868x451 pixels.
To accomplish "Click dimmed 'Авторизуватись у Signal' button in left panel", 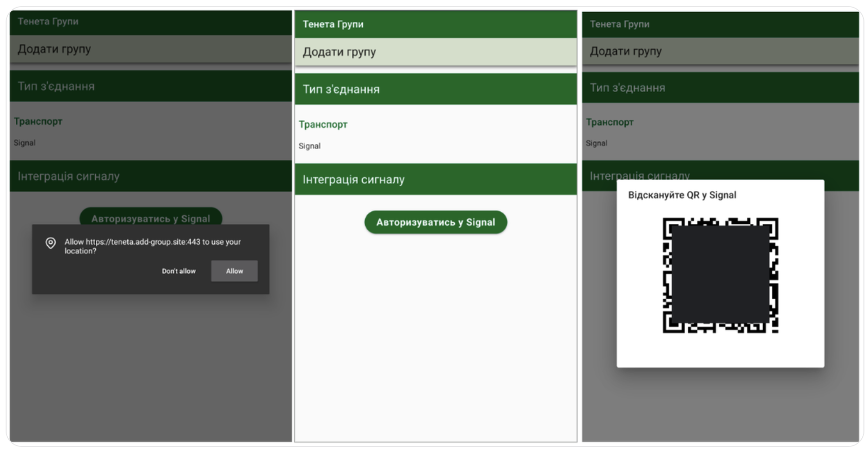I will point(151,217).
